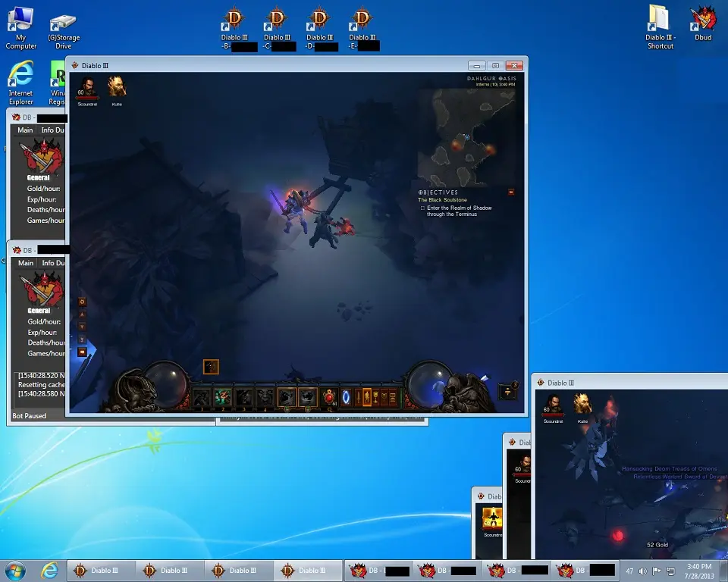Use the red health potion slot
This screenshot has width=728, height=582.
click(x=329, y=398)
